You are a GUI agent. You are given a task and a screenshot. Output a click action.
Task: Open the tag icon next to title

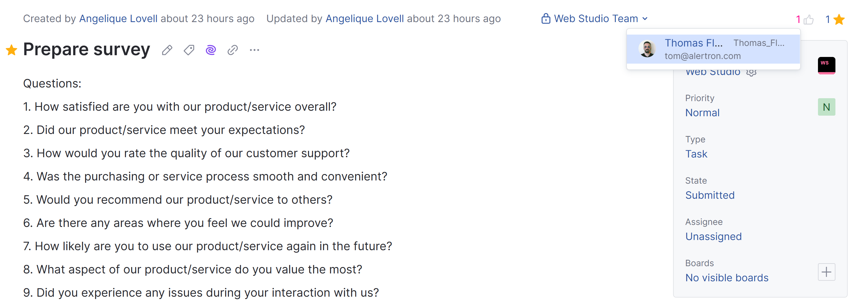point(189,50)
